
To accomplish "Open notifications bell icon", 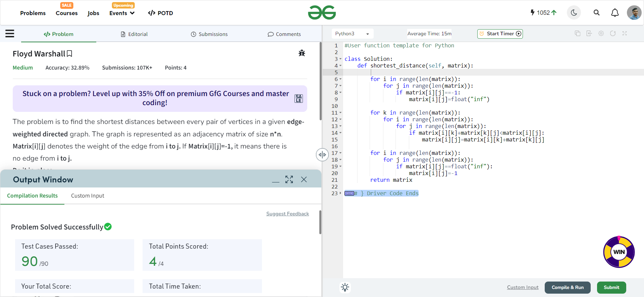I will click(615, 13).
